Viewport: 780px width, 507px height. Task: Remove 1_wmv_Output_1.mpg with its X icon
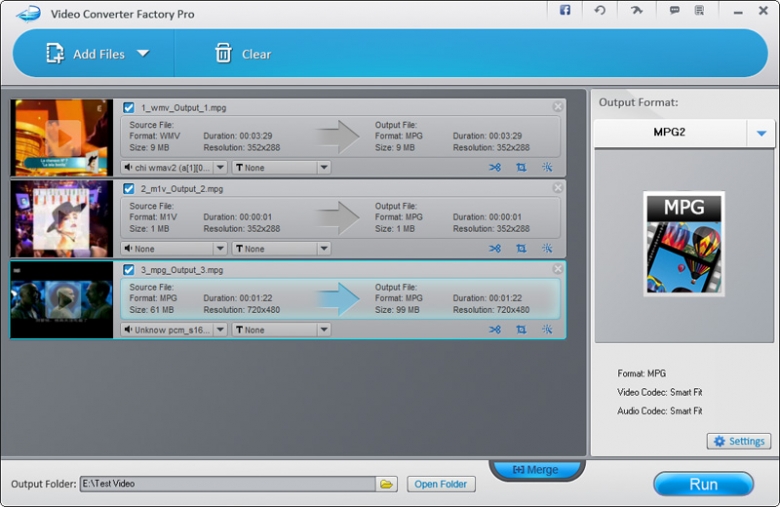[x=558, y=106]
